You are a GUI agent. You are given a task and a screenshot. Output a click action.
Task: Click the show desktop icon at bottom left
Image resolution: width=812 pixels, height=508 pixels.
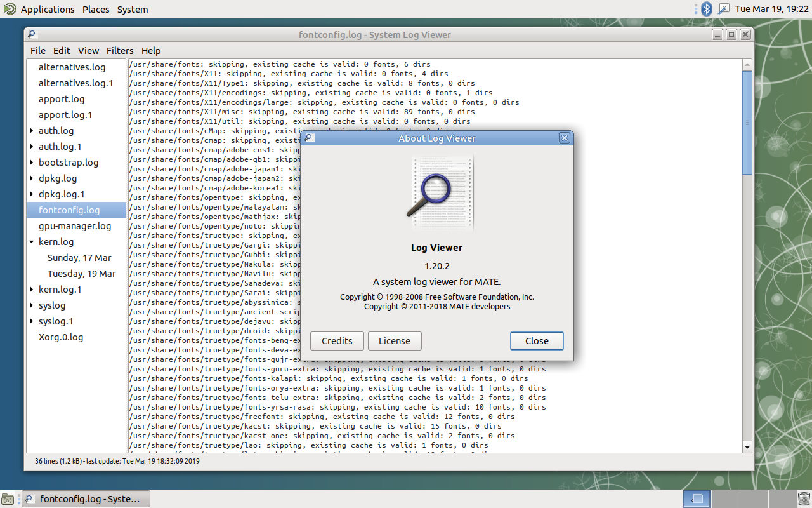[7, 499]
